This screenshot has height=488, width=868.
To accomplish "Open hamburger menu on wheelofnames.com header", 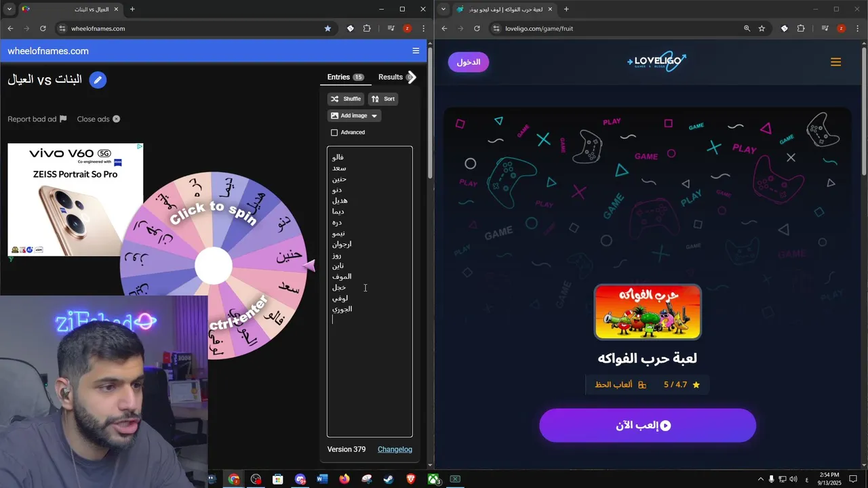I will click(x=416, y=51).
